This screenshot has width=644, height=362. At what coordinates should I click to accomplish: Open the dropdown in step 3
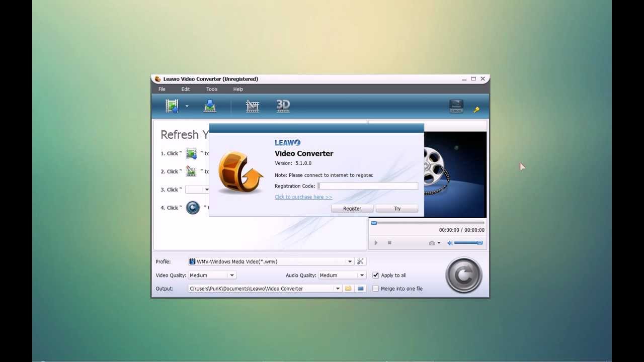197,190
